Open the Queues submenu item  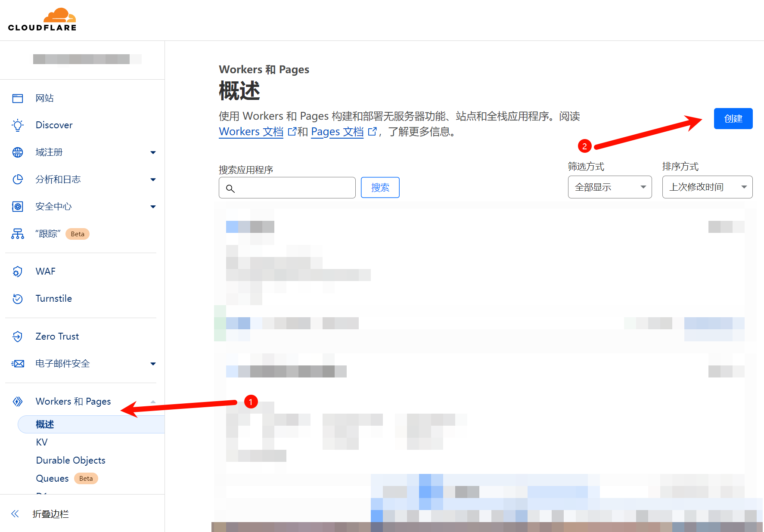52,479
